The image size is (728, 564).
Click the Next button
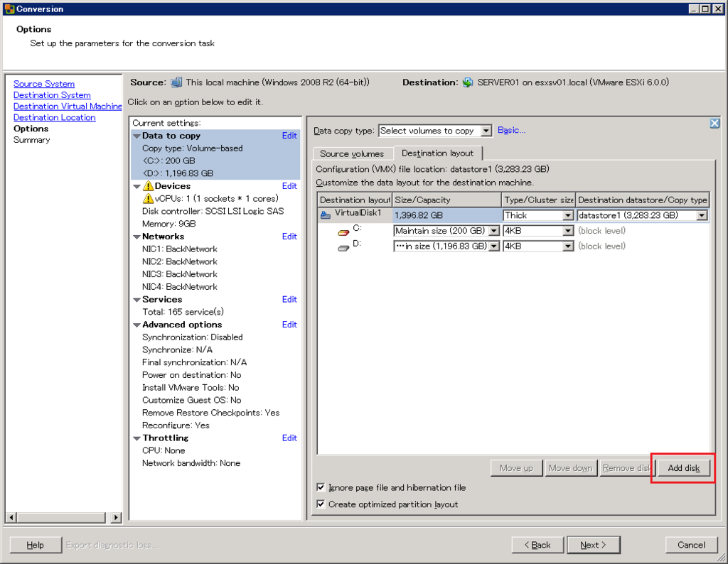coord(594,545)
